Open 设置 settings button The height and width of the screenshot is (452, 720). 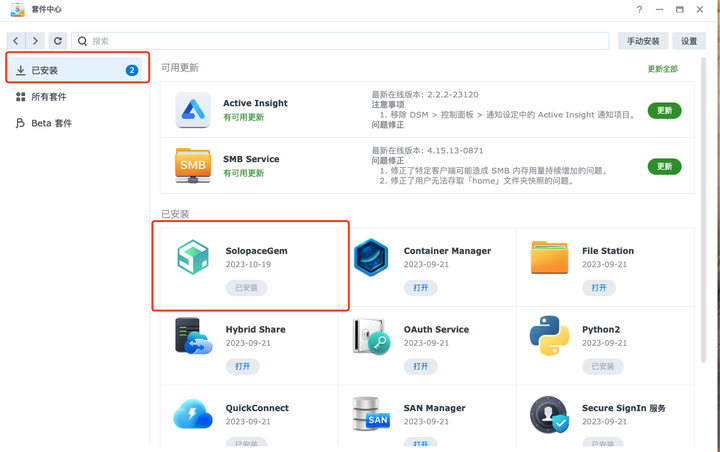click(x=689, y=41)
